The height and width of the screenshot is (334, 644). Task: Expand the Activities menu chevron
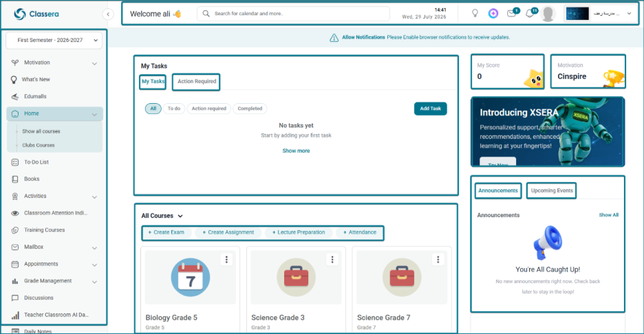94,197
